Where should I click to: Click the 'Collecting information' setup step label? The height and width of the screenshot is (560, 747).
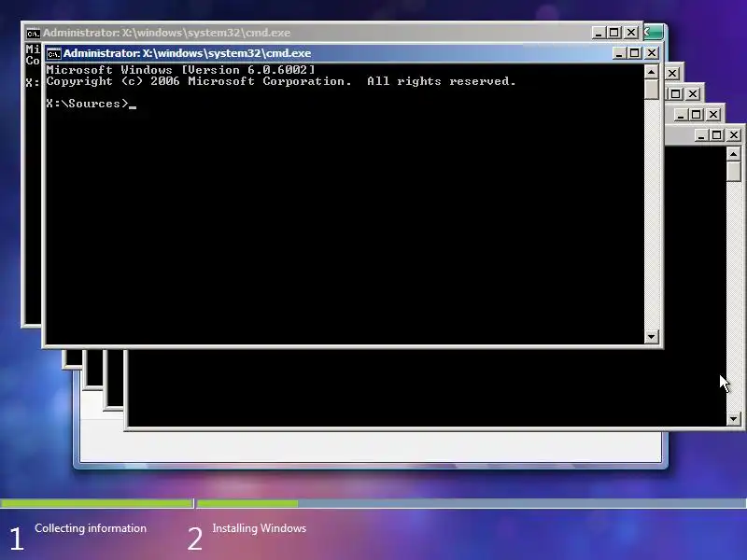tap(91, 528)
